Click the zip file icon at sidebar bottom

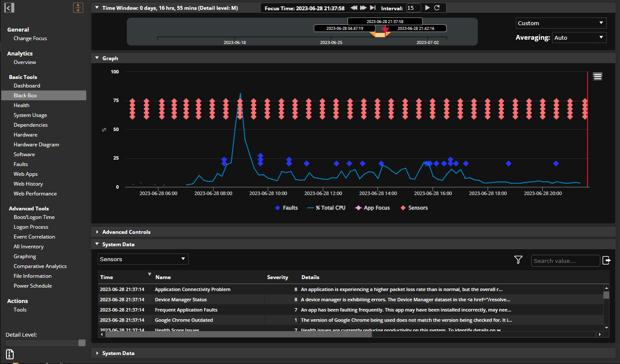(x=10, y=354)
